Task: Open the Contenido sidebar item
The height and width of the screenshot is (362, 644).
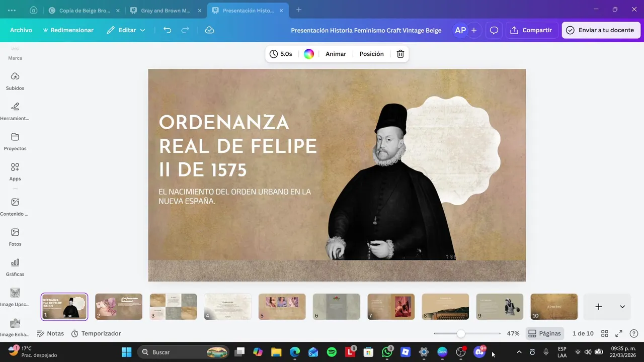Action: click(15, 207)
